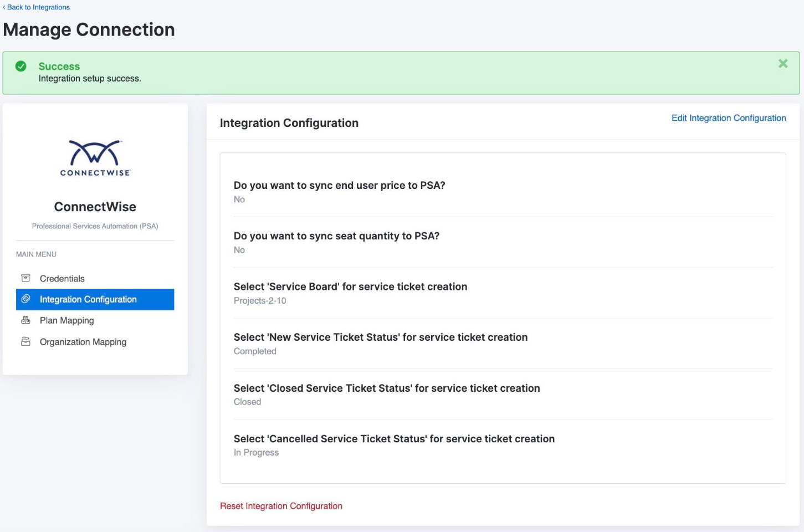Click the Closed Service Ticket Status label

point(387,388)
